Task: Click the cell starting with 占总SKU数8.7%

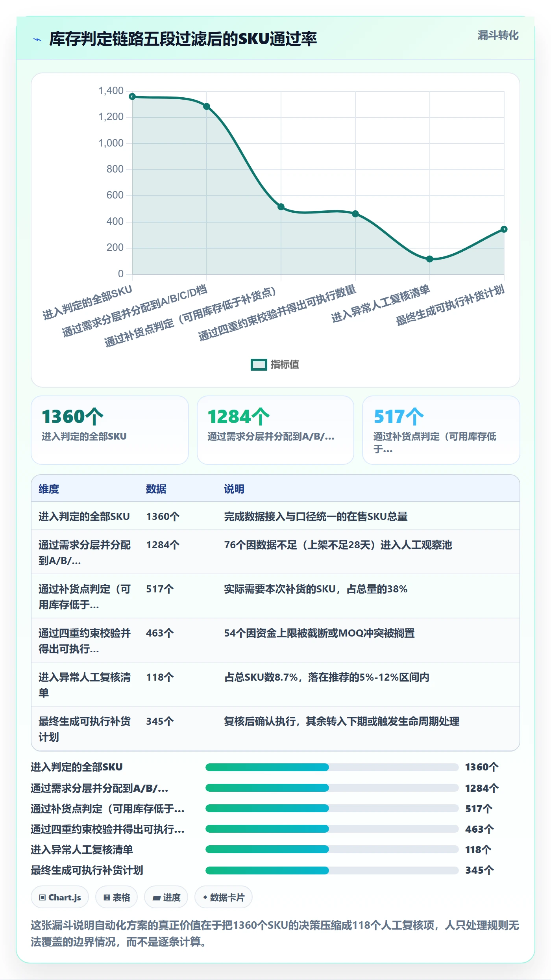Action: pos(327,677)
